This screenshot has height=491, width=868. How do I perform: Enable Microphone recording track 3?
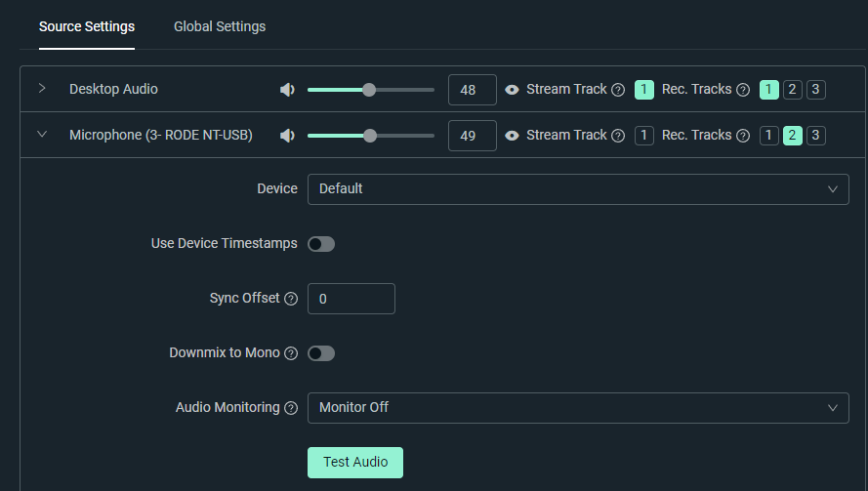pos(816,136)
